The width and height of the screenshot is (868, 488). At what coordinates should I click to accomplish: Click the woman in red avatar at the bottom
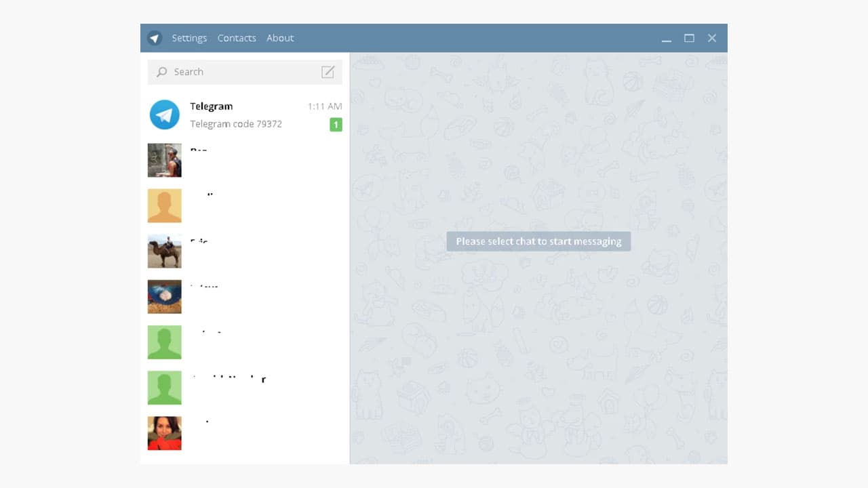164,433
